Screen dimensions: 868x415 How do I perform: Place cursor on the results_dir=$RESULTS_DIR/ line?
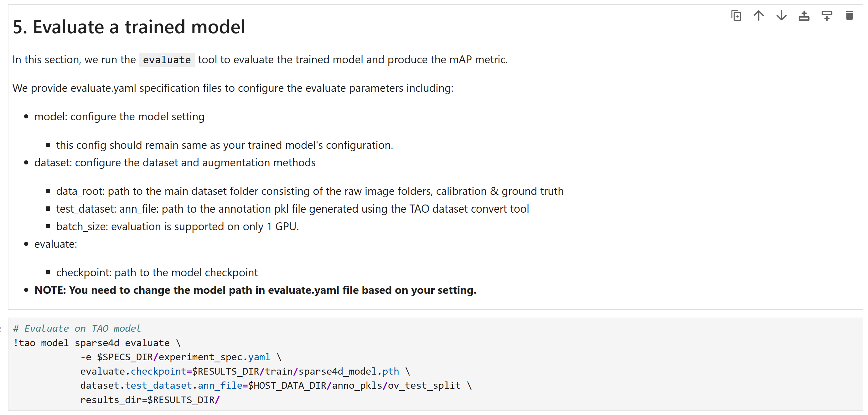click(150, 400)
